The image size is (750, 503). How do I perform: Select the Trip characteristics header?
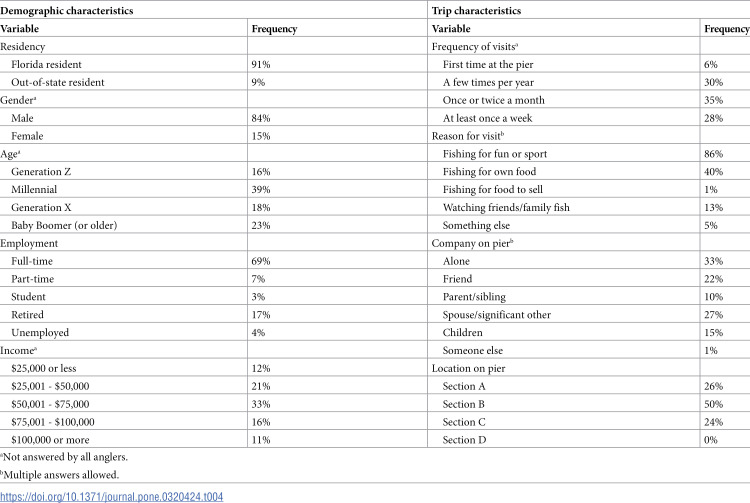pyautogui.click(x=476, y=11)
